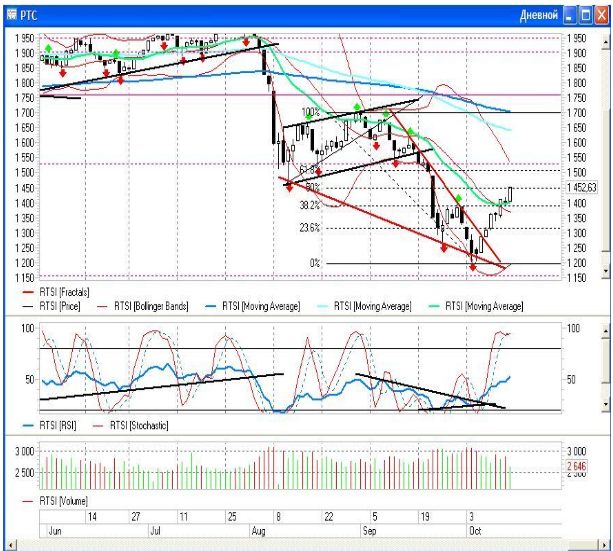
Task: Click the date label 19 on the time axis
Action: pyautogui.click(x=425, y=517)
